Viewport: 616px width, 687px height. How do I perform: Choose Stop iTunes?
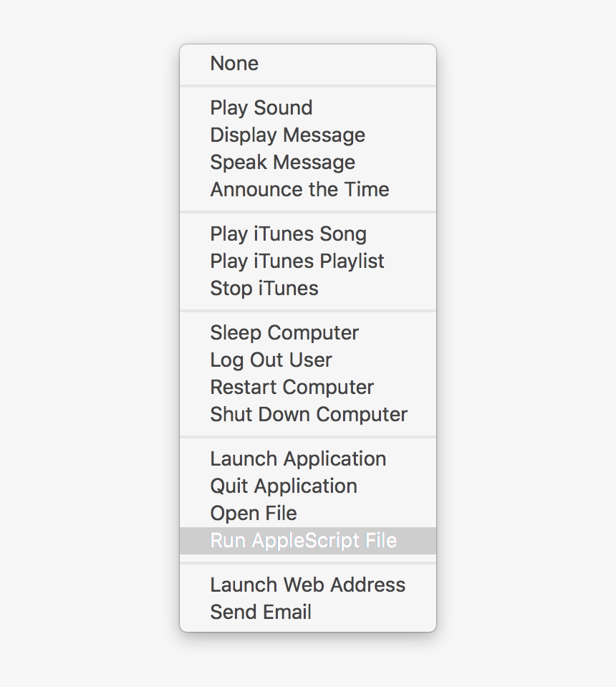(x=264, y=288)
